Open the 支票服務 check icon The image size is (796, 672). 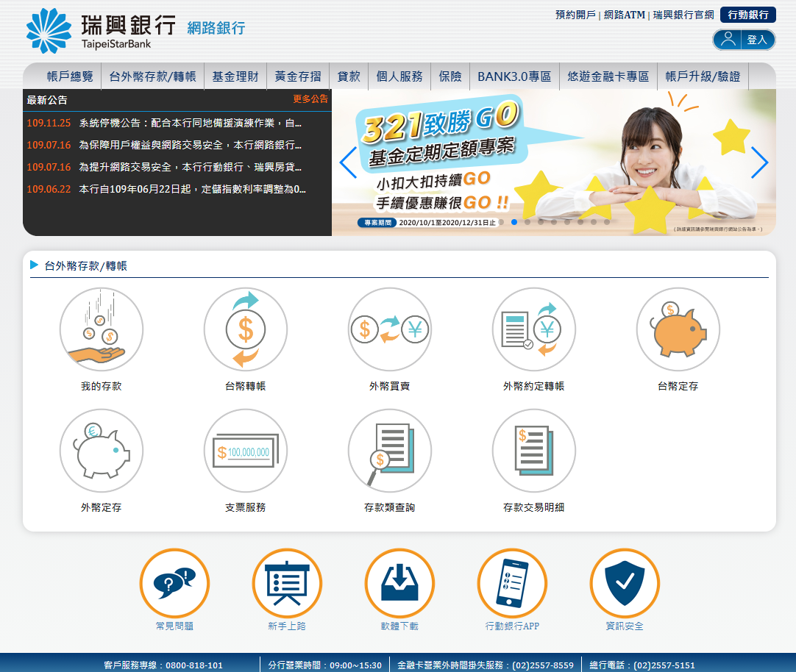tap(246, 451)
